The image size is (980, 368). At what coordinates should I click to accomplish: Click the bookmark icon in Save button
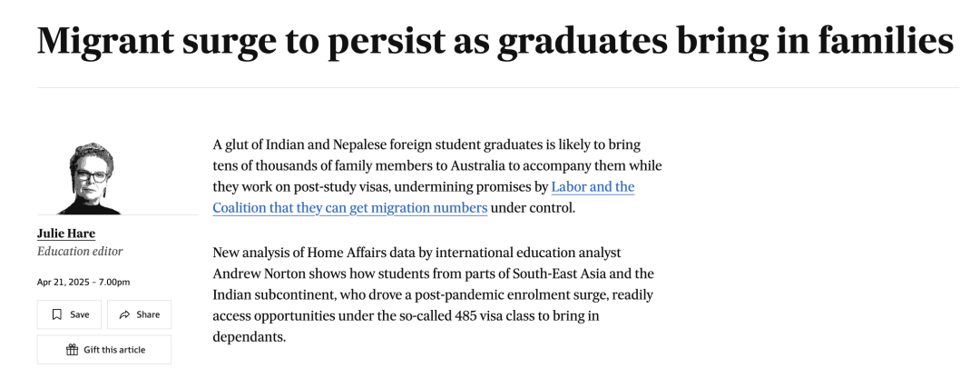[x=57, y=314]
